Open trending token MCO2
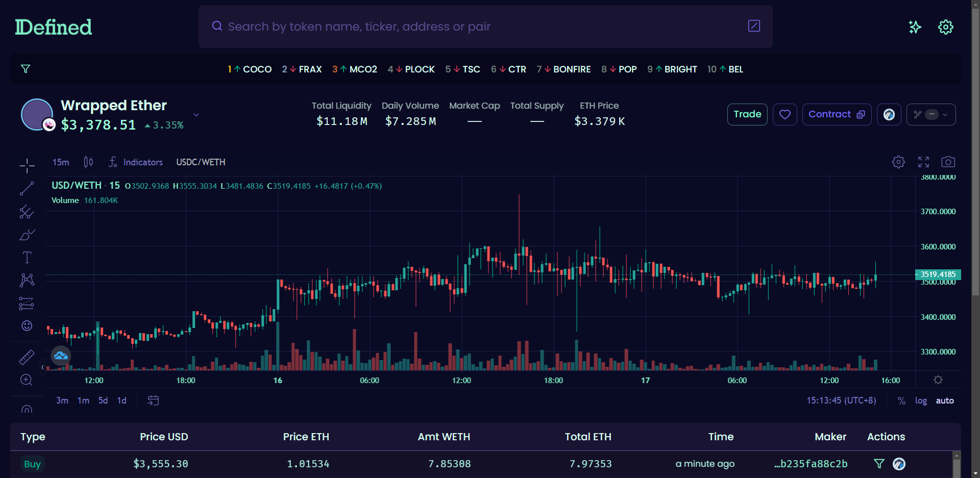Image resolution: width=980 pixels, height=478 pixels. (x=354, y=69)
